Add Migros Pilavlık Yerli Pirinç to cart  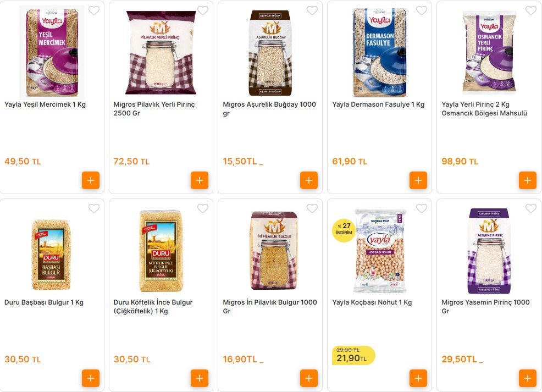[200, 180]
